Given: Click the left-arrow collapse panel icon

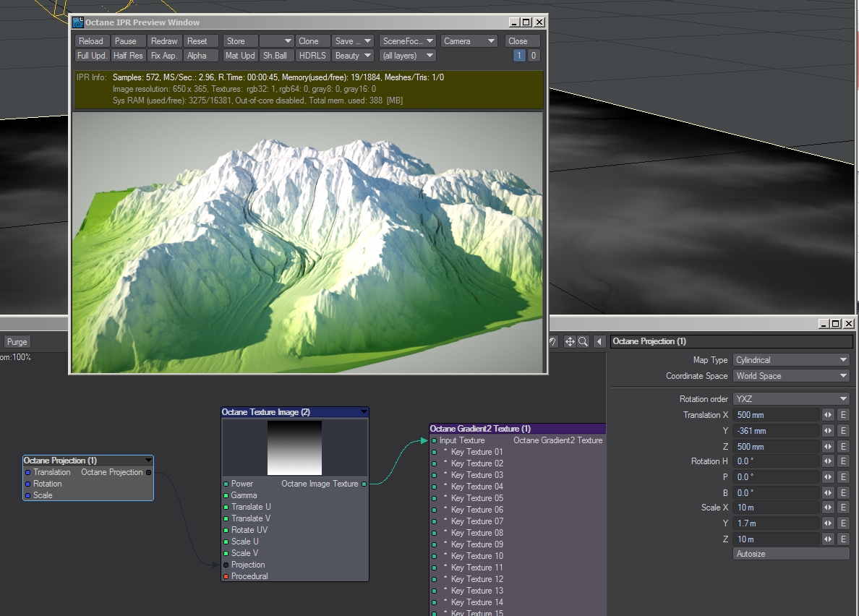Looking at the screenshot, I should point(599,342).
